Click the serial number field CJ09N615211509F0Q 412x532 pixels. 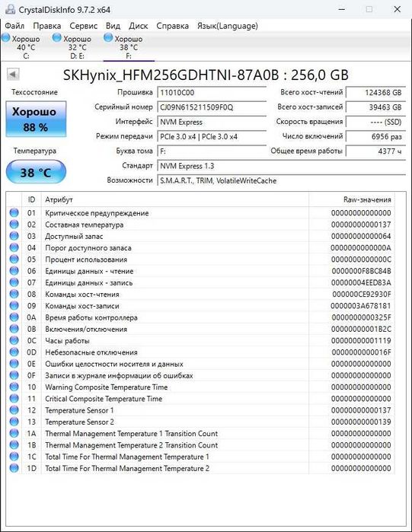pyautogui.click(x=212, y=107)
